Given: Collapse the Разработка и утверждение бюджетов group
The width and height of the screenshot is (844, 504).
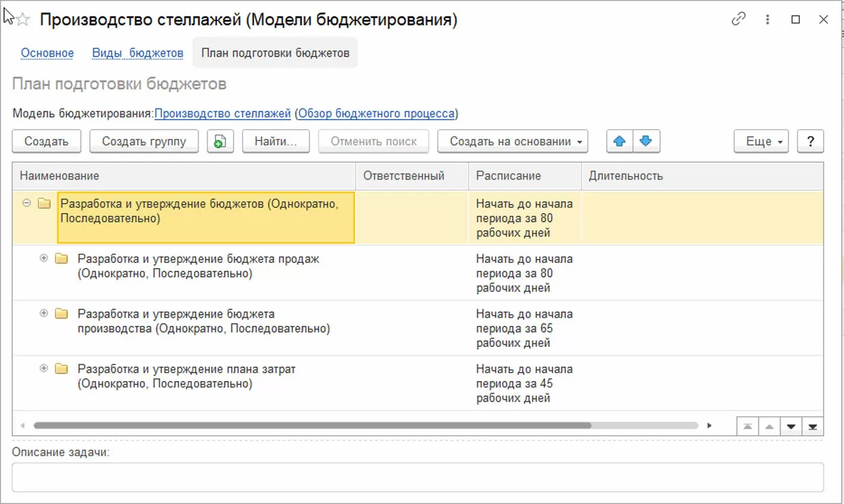Looking at the screenshot, I should pyautogui.click(x=27, y=203).
